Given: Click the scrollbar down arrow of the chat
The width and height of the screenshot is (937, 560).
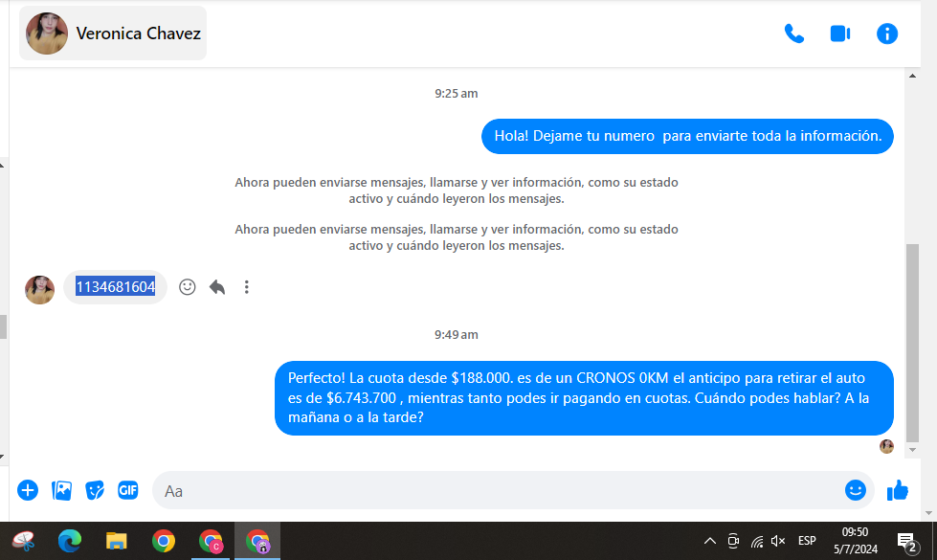Looking at the screenshot, I should tap(912, 450).
